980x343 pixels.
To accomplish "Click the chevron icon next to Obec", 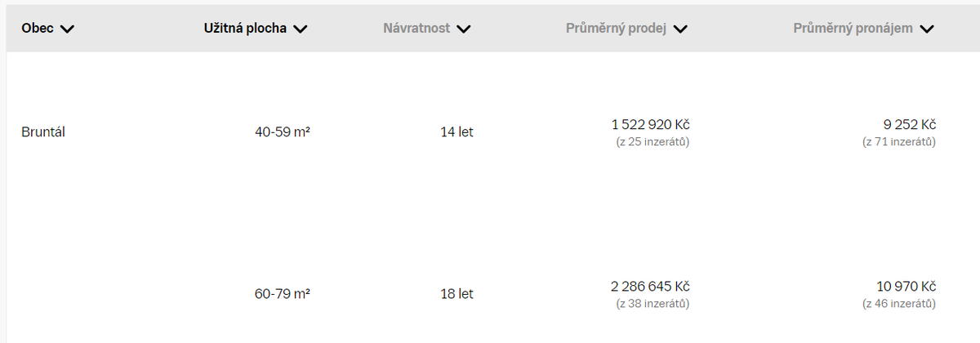I will 67,29.
